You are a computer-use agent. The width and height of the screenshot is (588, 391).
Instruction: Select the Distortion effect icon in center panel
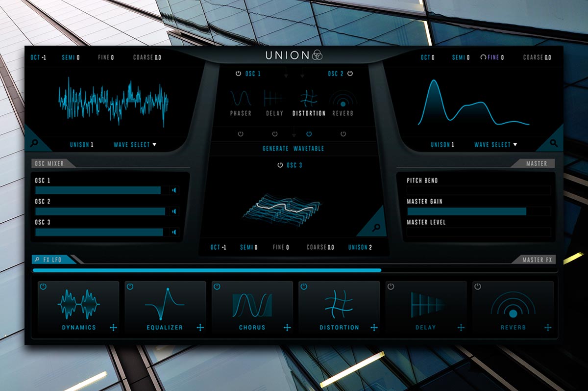[309, 98]
